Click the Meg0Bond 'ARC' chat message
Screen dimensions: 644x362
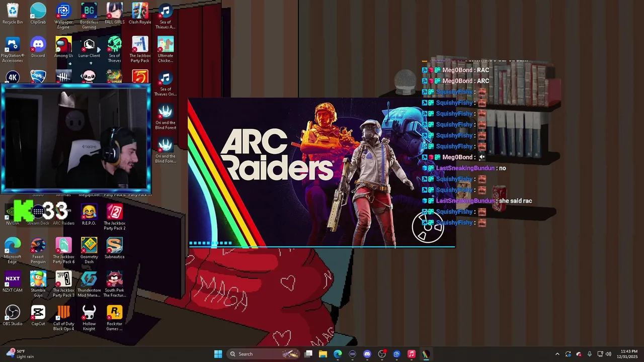click(x=455, y=81)
